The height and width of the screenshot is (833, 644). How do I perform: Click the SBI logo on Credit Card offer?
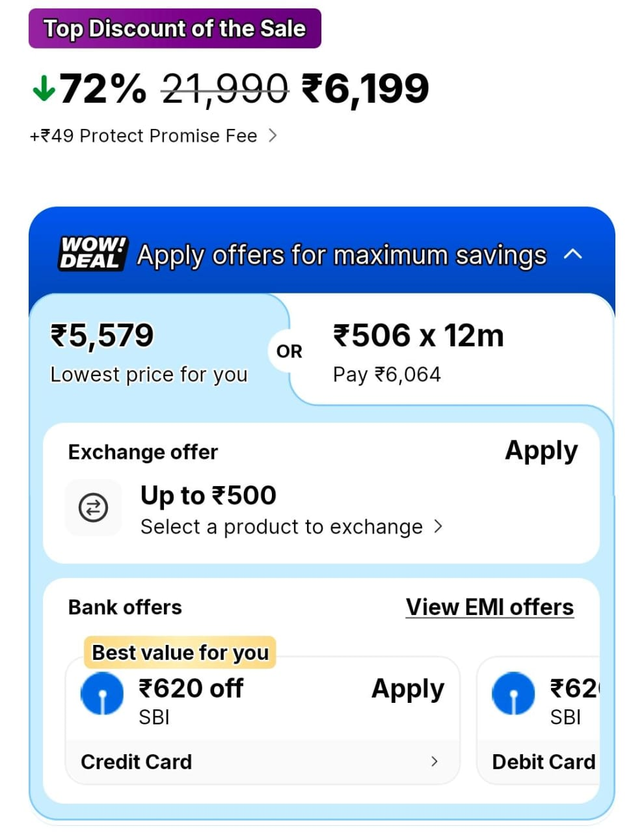click(101, 694)
